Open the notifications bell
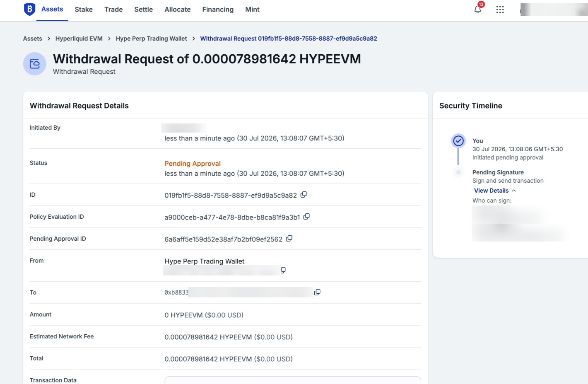Viewport: 588px width, 384px height. point(477,10)
